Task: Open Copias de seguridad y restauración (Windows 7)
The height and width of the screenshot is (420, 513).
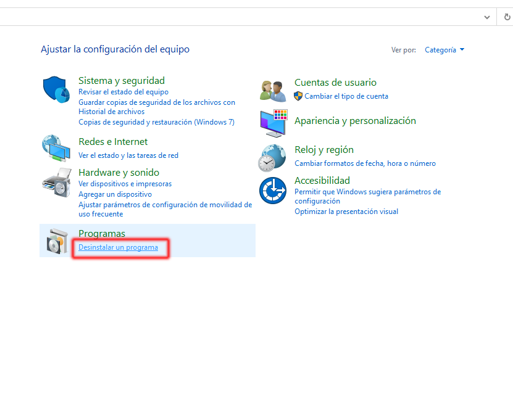Action: [156, 122]
